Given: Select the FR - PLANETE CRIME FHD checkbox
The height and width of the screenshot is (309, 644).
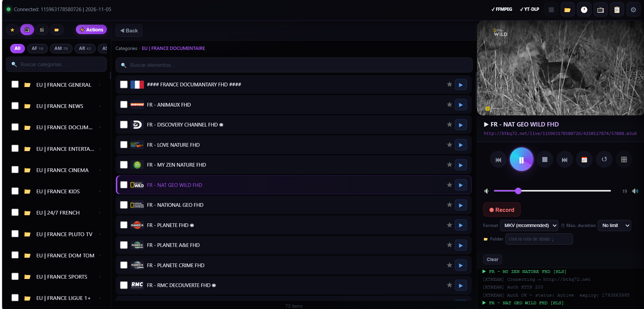Looking at the screenshot, I should click(x=124, y=265).
